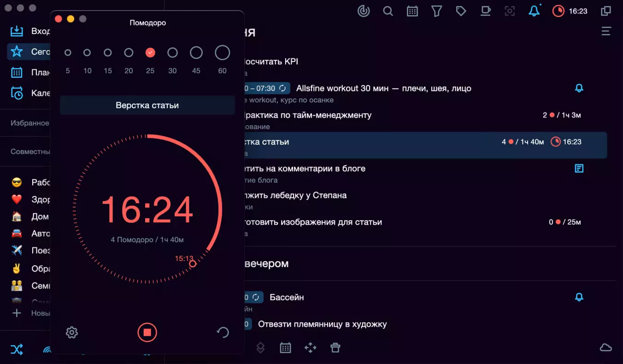623x364 pixels.
Task: Stop the running Pomodoro timer
Action: [x=147, y=332]
